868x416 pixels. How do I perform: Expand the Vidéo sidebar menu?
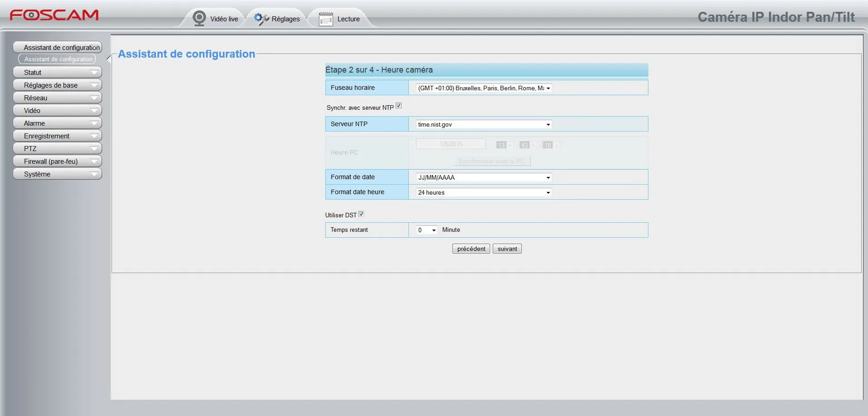[57, 111]
